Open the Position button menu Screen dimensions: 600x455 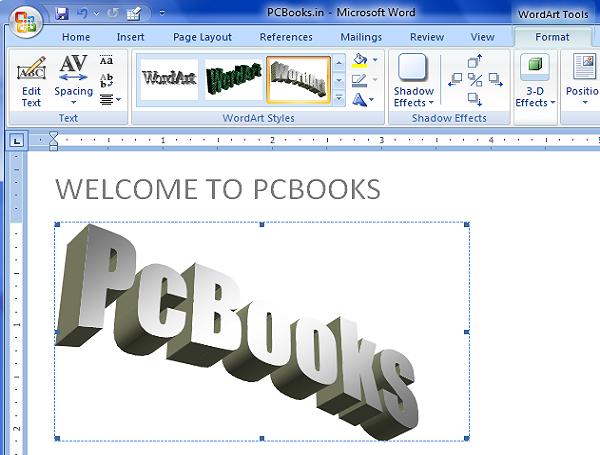582,80
